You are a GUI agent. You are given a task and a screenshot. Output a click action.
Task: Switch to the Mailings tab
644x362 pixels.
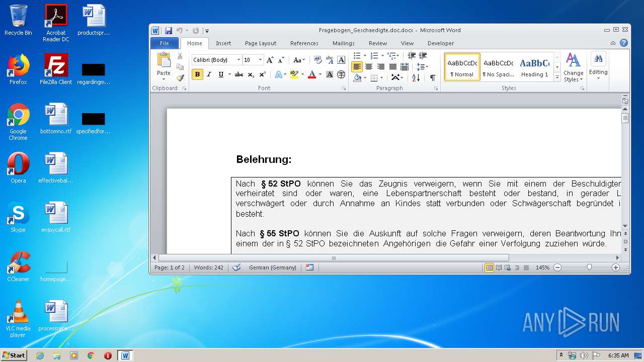[344, 43]
